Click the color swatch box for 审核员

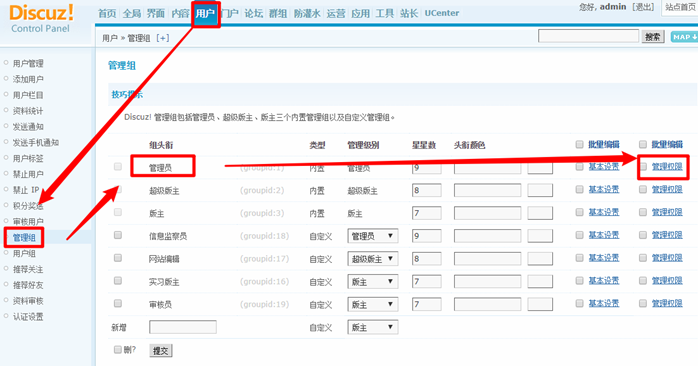tap(540, 305)
